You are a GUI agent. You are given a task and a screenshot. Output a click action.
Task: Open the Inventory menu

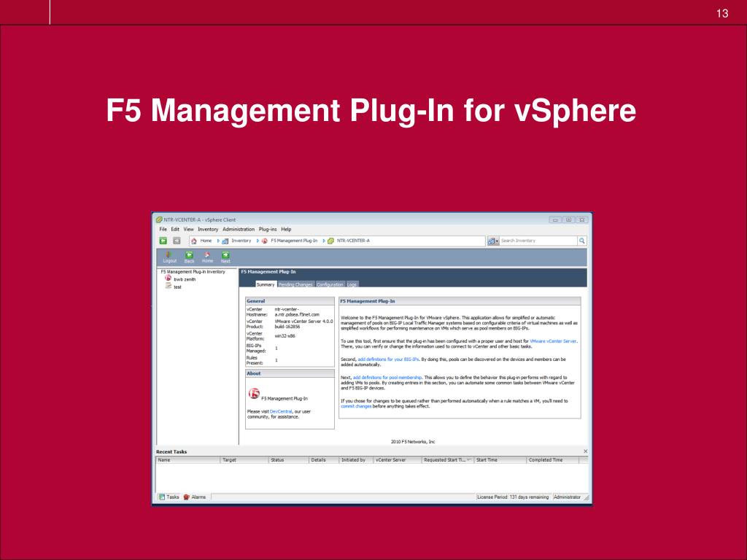tap(208, 230)
